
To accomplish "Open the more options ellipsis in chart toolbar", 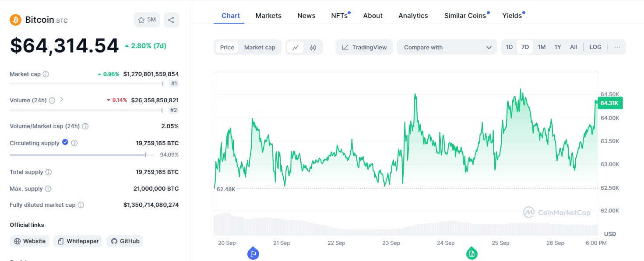I will click(617, 47).
